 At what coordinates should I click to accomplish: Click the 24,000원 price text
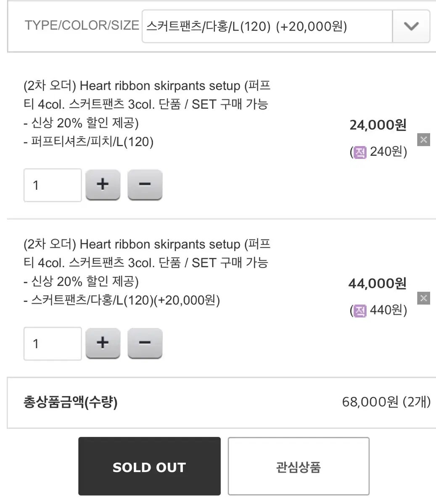tap(378, 125)
